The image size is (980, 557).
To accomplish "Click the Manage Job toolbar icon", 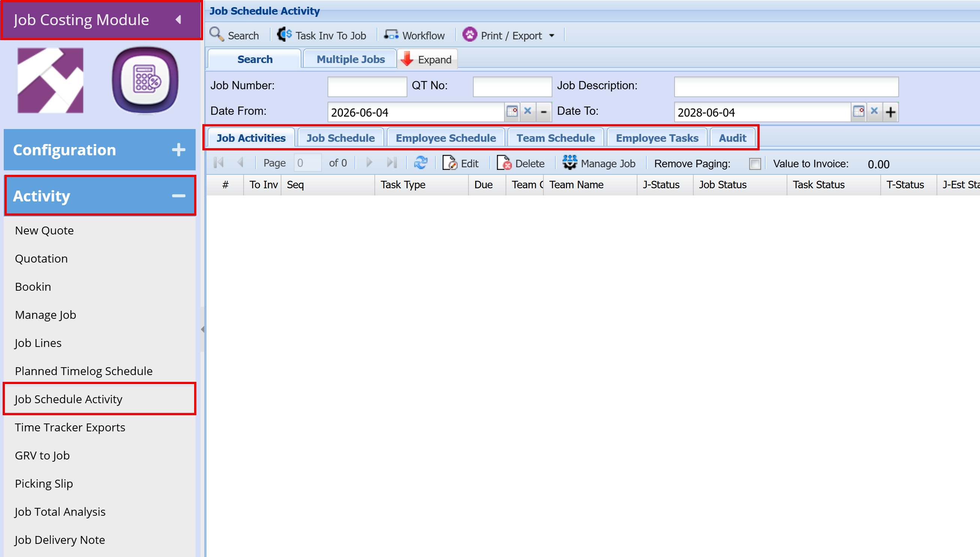I will coord(570,162).
